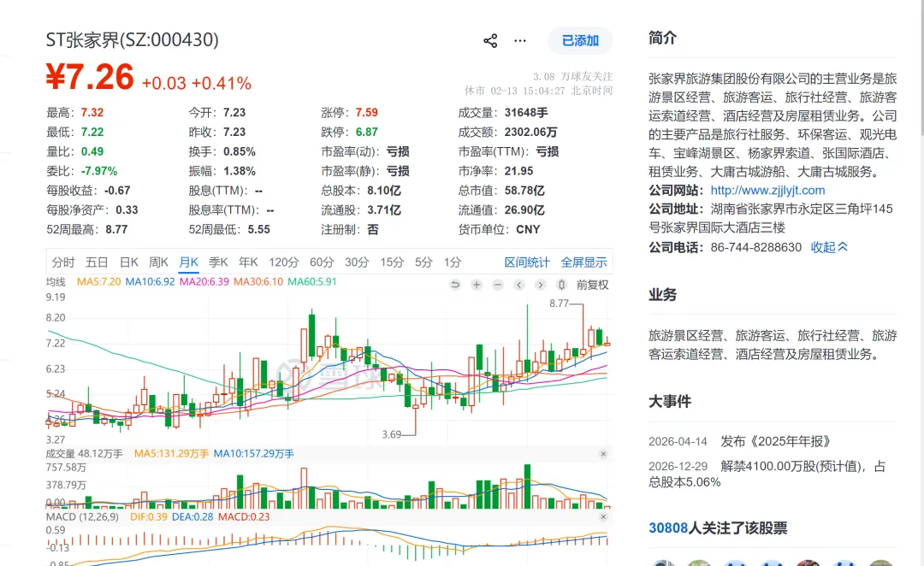Click the 2026-12-29 解禁4100.00万股 event
This screenshot has height=566, width=924.
tap(767, 475)
